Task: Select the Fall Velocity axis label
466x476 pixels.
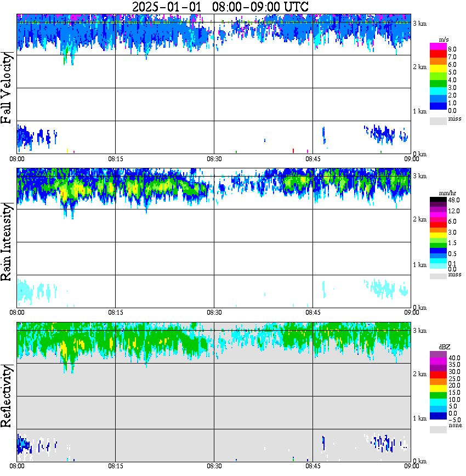Action: (6, 88)
